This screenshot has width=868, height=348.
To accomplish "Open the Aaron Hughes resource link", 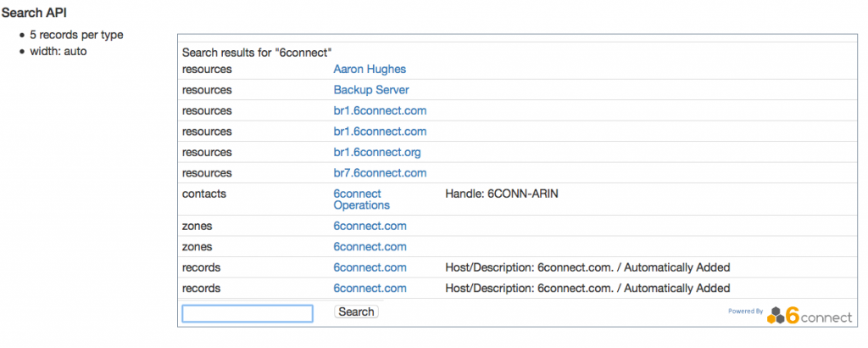I will (x=370, y=70).
